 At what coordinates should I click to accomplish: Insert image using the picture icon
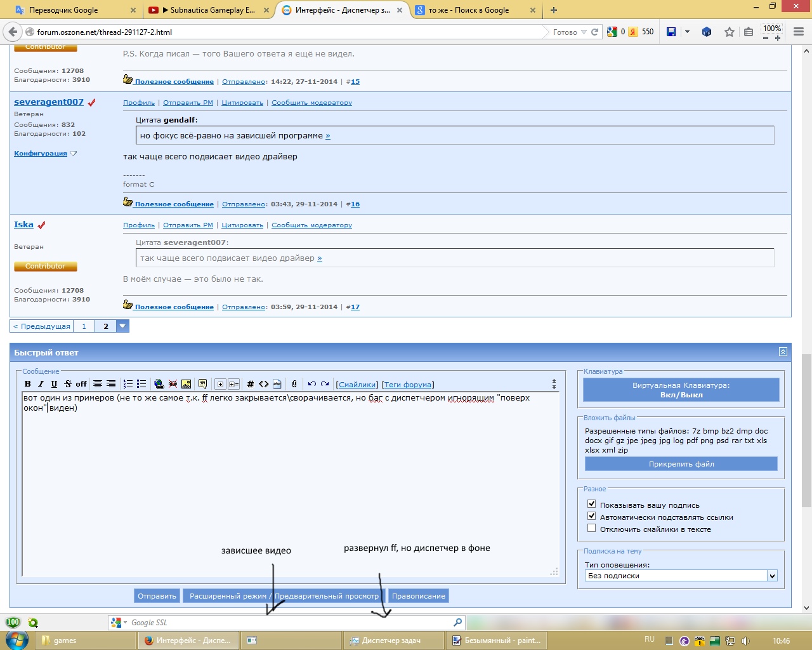coord(186,384)
